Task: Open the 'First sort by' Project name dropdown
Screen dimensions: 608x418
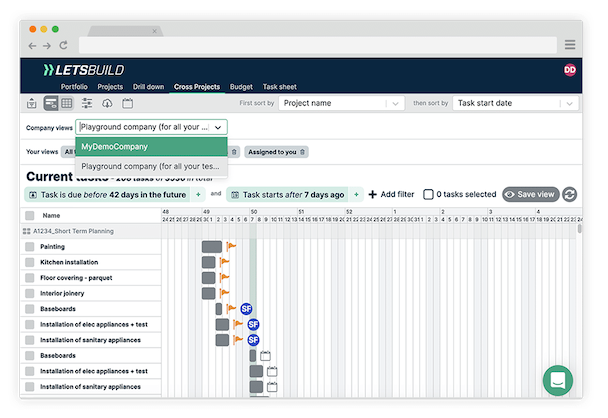Action: tap(340, 103)
